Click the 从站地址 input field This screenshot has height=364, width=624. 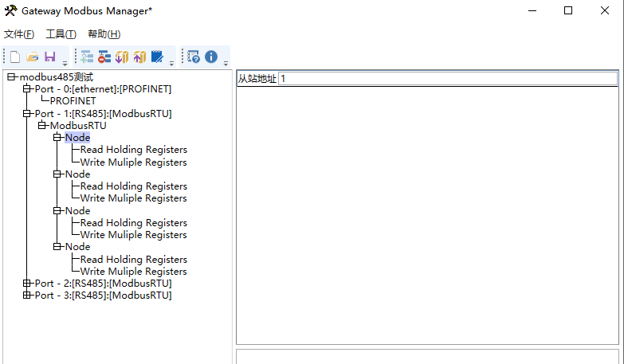(448, 79)
